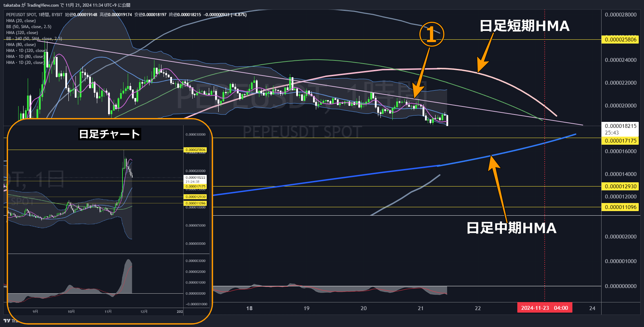Click the TradingView.com text in the header

click(x=43, y=5)
